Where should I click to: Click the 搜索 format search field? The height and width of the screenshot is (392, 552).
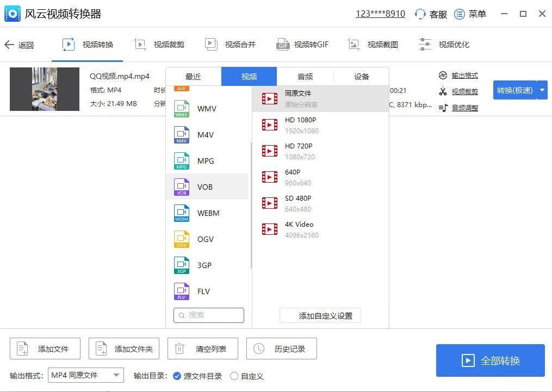pyautogui.click(x=209, y=315)
